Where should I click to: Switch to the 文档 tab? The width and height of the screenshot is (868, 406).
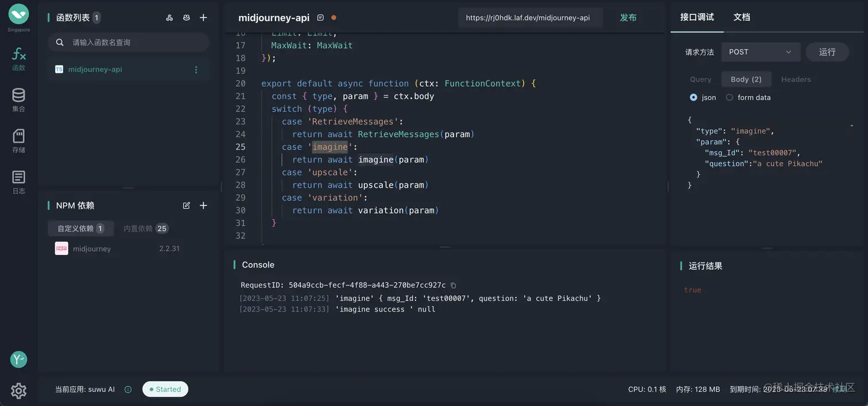[x=742, y=17]
